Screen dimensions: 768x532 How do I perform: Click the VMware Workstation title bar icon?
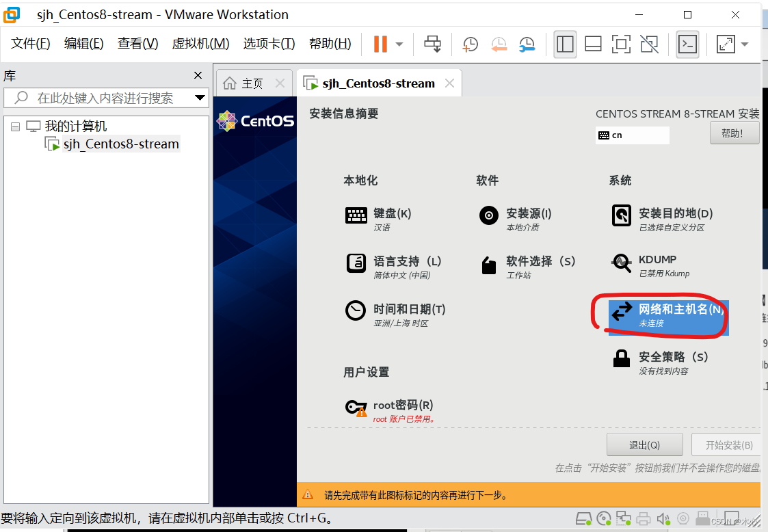click(x=12, y=14)
